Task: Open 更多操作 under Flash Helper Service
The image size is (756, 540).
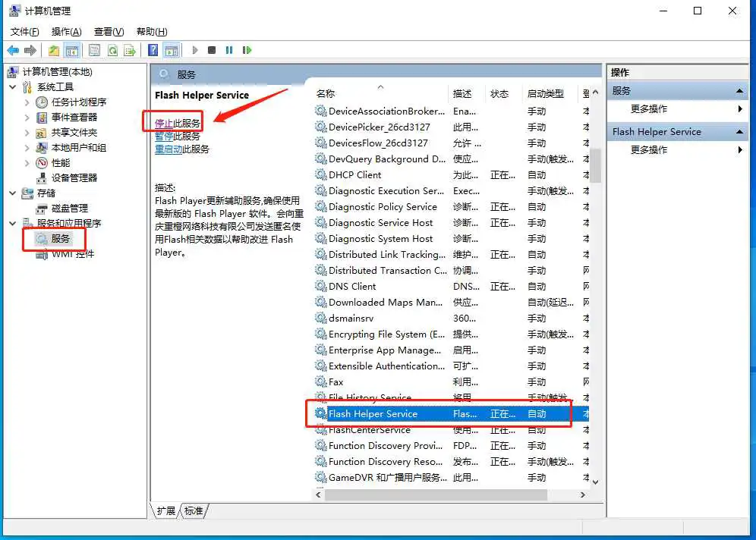Action: pyautogui.click(x=649, y=150)
